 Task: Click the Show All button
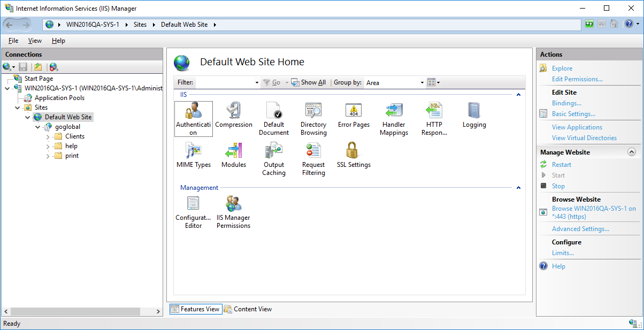309,82
